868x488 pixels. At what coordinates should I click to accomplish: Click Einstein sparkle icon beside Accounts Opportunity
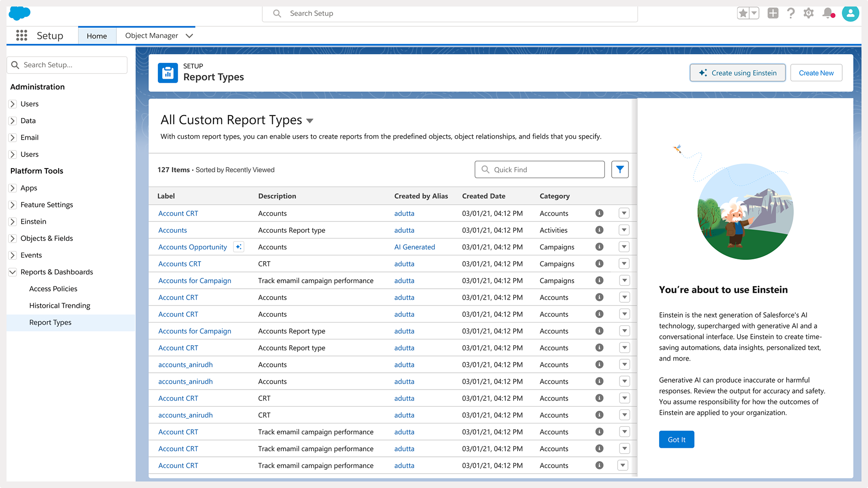pyautogui.click(x=239, y=247)
